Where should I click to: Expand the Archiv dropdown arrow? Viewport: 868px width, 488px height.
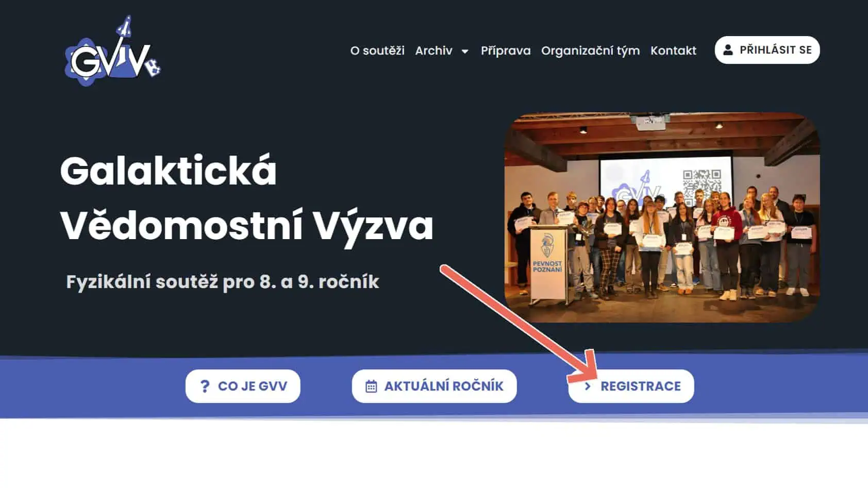tap(465, 51)
